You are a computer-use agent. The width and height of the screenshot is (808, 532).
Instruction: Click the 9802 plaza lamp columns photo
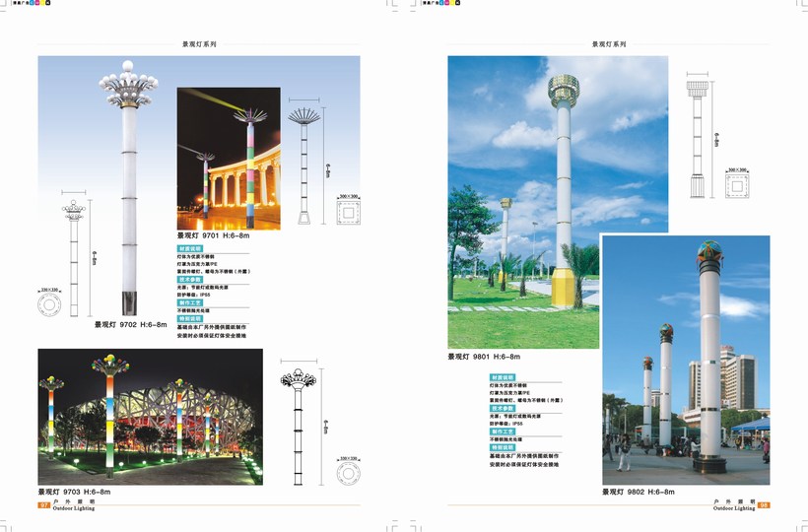(686, 360)
